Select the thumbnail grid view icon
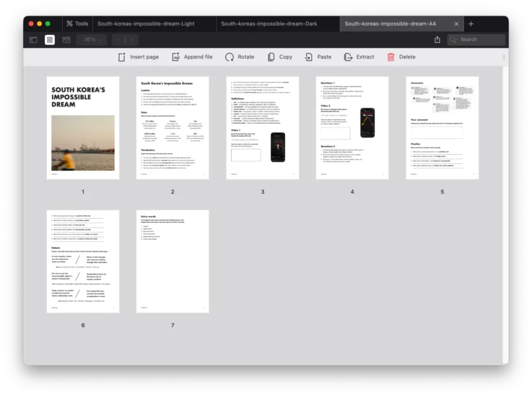The width and height of the screenshot is (532, 396). (50, 39)
